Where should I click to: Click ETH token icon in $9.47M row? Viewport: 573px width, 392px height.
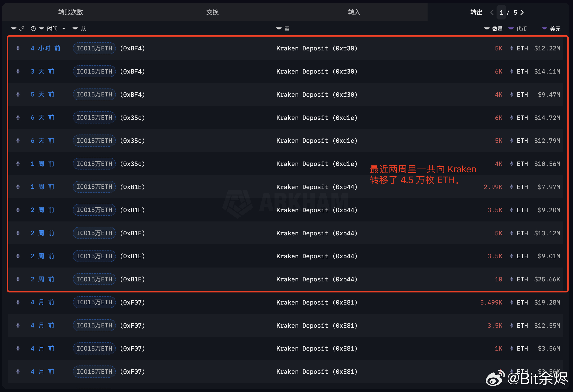[512, 94]
